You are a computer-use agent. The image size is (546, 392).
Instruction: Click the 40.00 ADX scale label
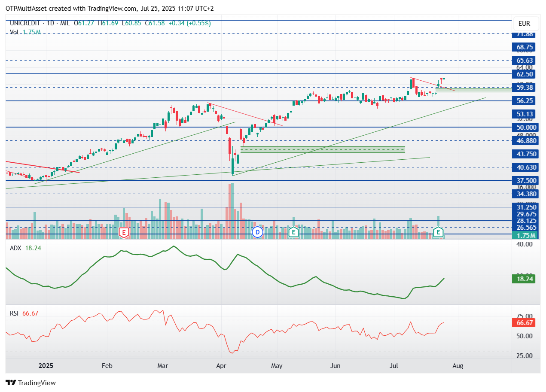pos(524,244)
